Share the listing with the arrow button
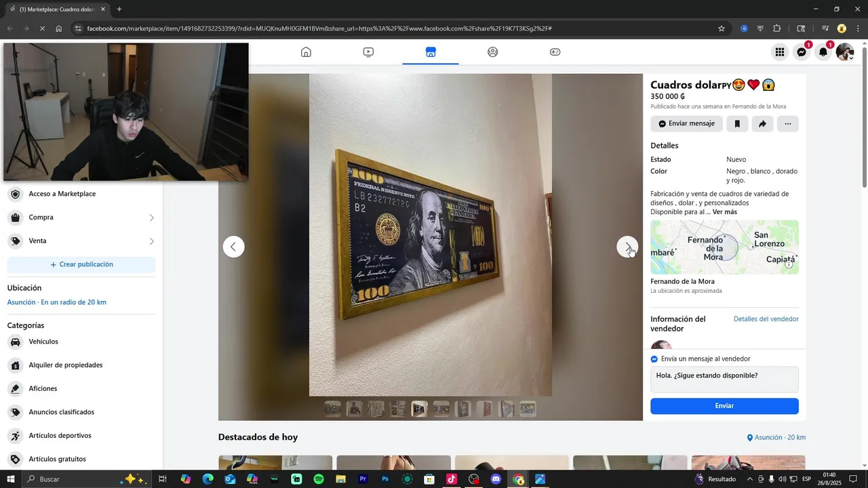 pyautogui.click(x=762, y=124)
